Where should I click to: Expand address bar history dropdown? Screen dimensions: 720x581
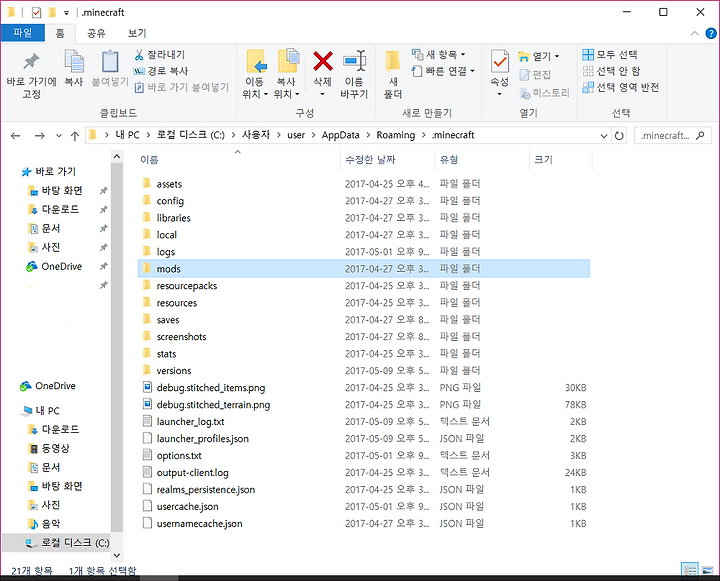(604, 135)
